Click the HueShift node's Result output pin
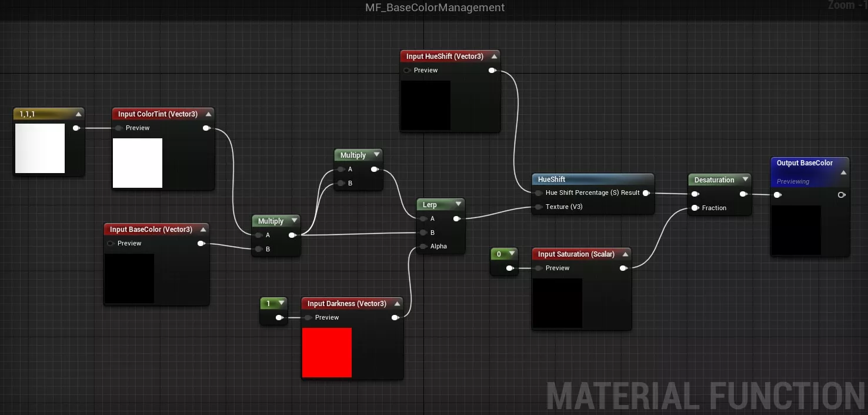 [x=646, y=193]
